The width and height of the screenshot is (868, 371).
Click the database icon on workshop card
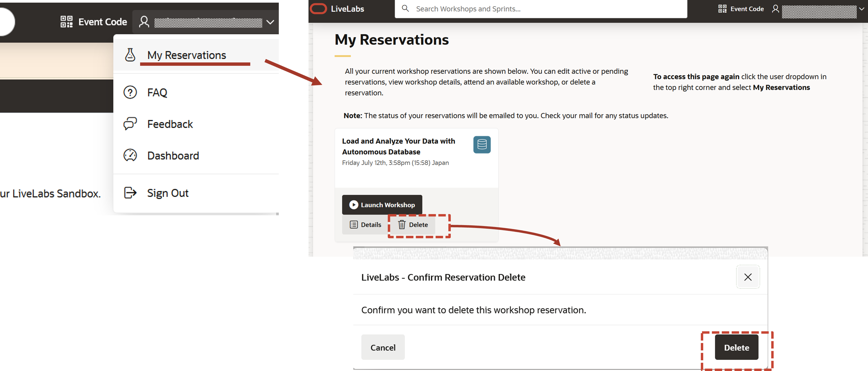(x=481, y=145)
